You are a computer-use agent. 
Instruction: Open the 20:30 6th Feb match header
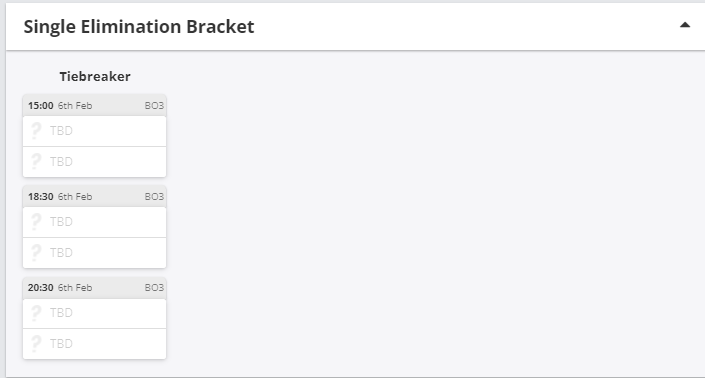[x=94, y=287]
